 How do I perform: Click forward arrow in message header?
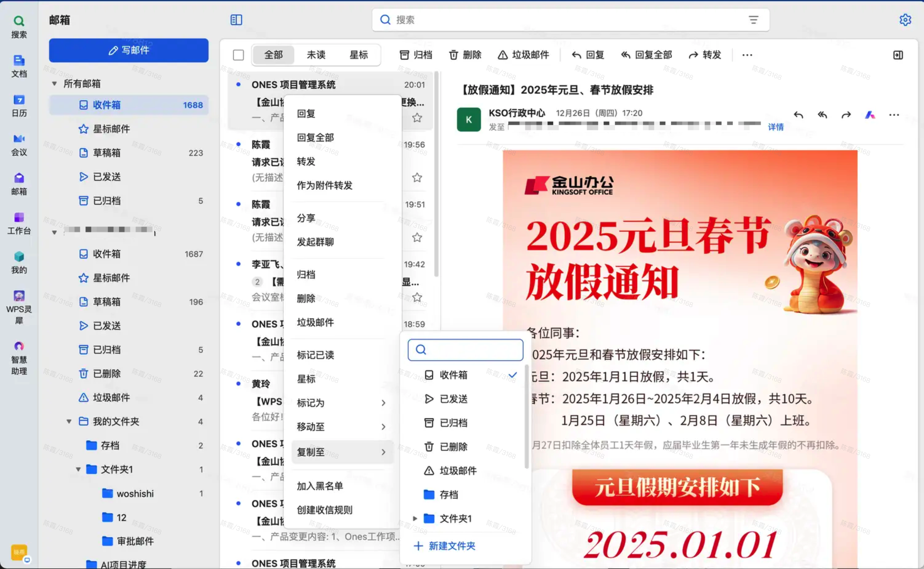[x=846, y=115]
